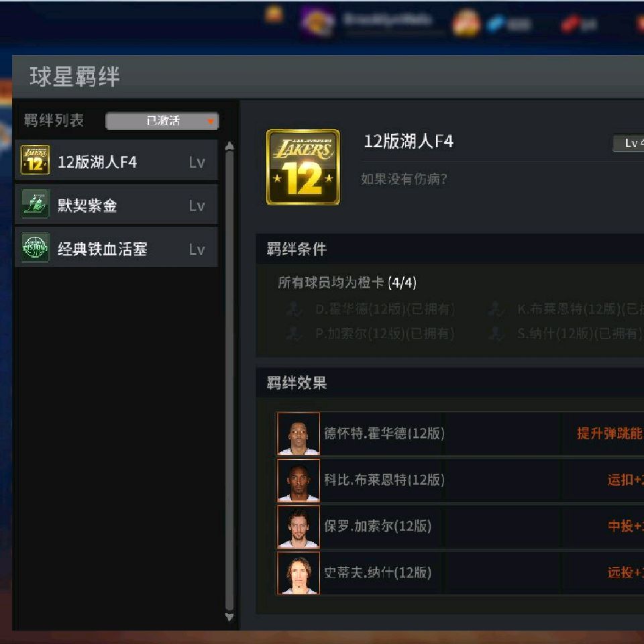Click the orange arrow on 已激活 dropdown
Image resolution: width=644 pixels, height=644 pixels.
[210, 121]
